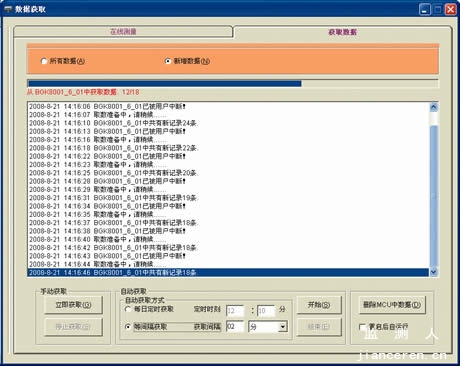Select log row 14:16:13 已被用户中断

point(228,131)
